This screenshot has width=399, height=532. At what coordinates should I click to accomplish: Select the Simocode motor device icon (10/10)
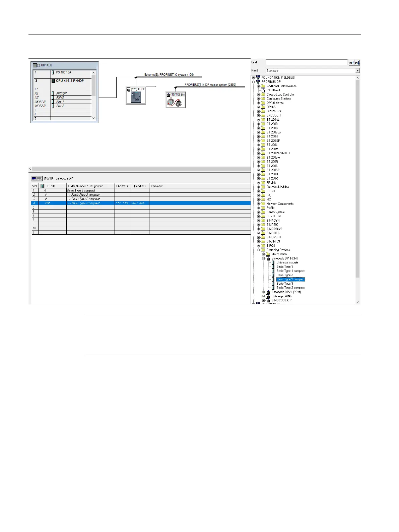point(176,100)
